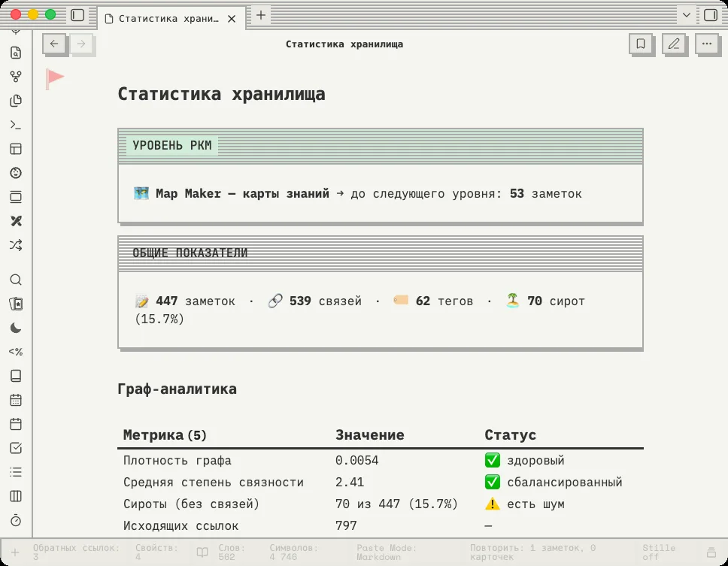
Task: Close the Статистика храни… tab
Action: [232, 19]
